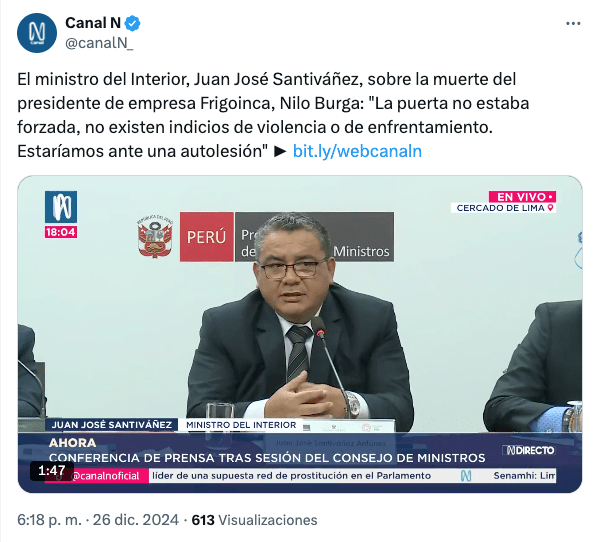Click the 26 dic. 2024 date

point(136,520)
